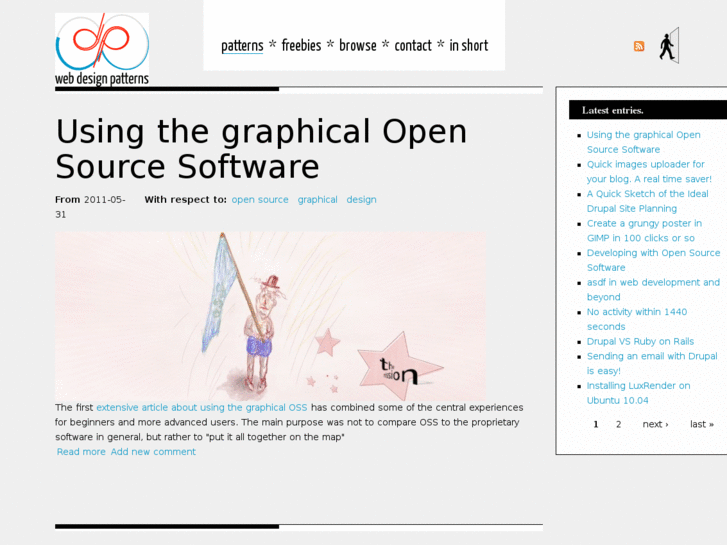727x545 pixels.
Task: Follow the open source tag
Action: 260,199
